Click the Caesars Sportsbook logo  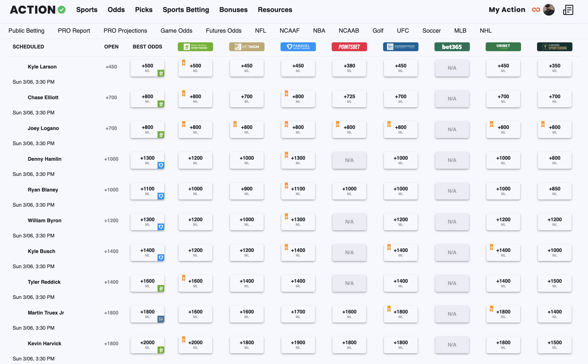554,47
